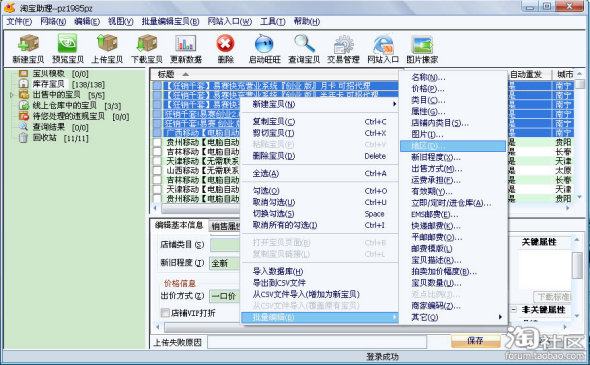The width and height of the screenshot is (590, 365).
Task: Open the 店铺类目 field
Action: [225, 245]
